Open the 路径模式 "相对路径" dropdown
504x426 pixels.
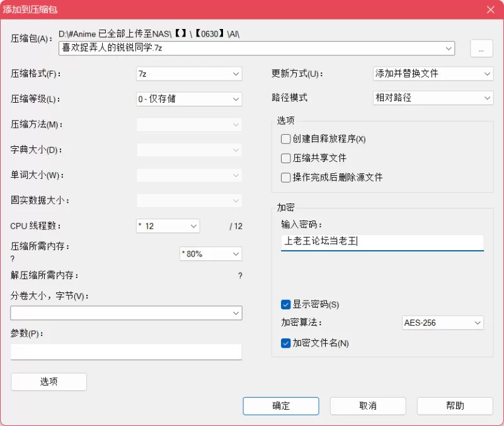click(433, 98)
